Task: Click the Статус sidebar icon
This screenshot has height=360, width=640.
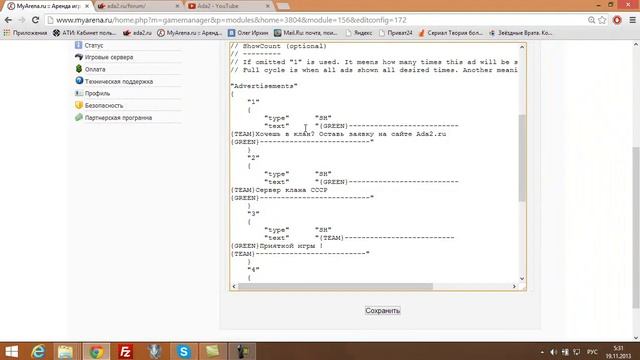Action: pyautogui.click(x=79, y=45)
